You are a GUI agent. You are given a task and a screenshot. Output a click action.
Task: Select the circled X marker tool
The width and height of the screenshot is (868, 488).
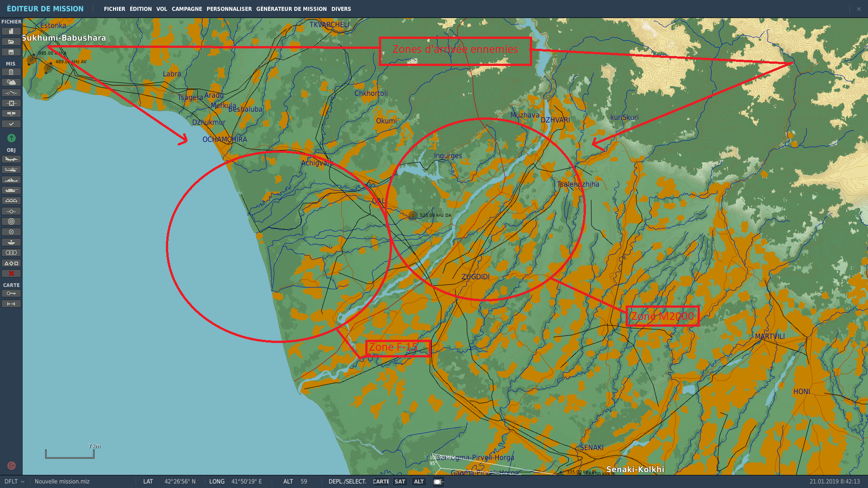(x=11, y=232)
